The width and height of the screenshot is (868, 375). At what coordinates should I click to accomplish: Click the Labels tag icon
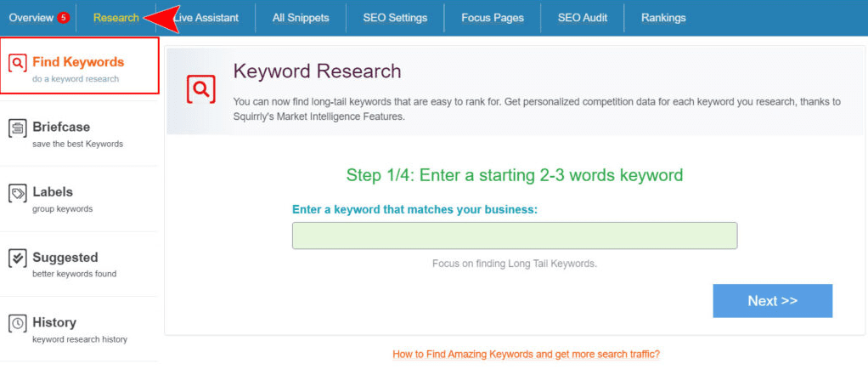[x=17, y=193]
